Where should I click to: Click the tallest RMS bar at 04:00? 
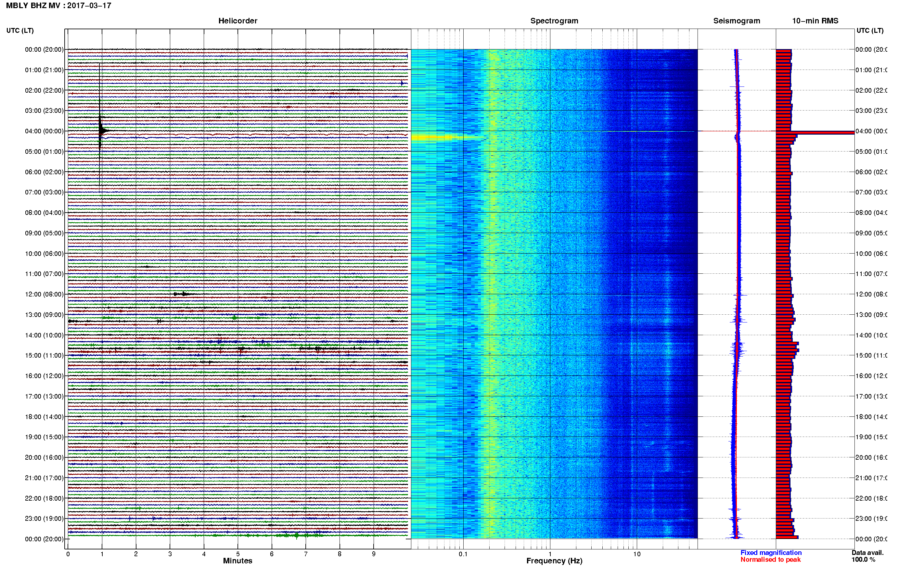(815, 133)
